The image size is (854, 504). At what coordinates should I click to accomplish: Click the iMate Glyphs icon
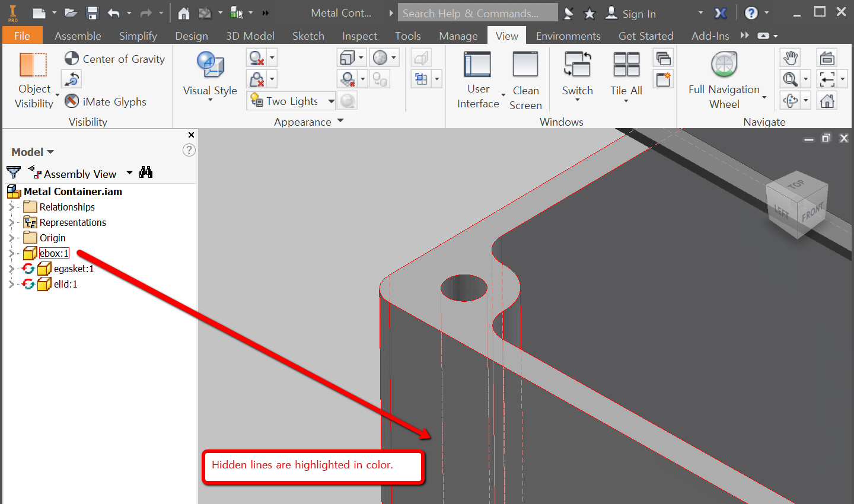(72, 101)
